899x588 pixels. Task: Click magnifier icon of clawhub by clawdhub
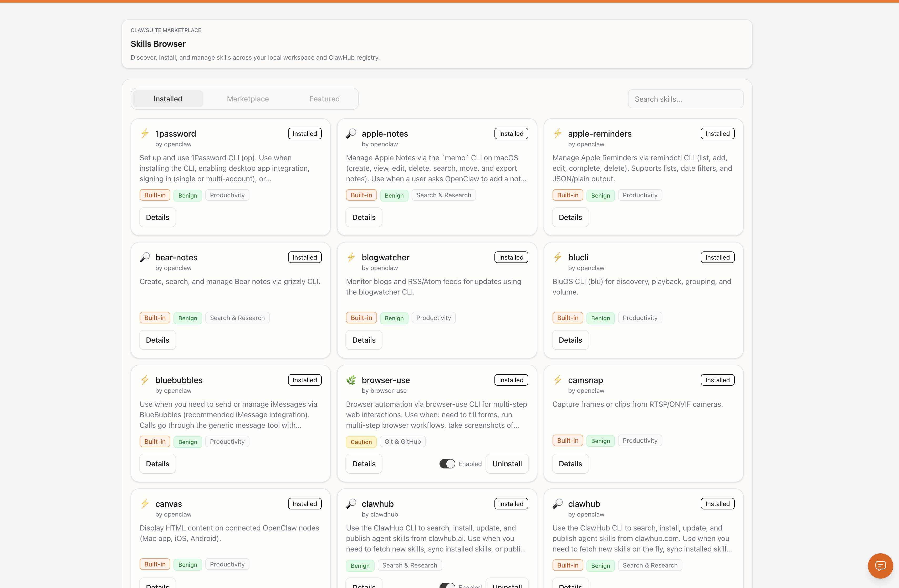pyautogui.click(x=351, y=504)
